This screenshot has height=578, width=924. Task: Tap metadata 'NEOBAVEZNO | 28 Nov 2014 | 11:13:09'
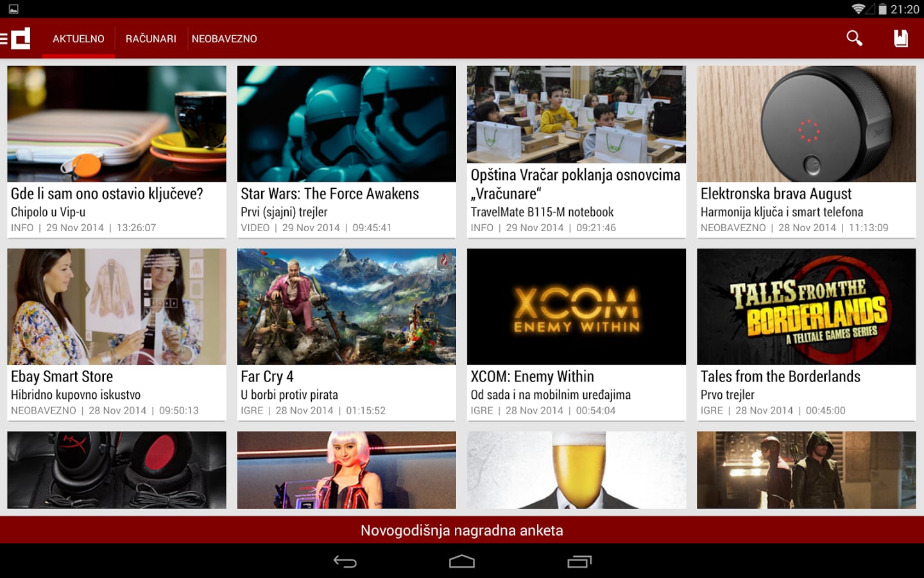(x=794, y=228)
